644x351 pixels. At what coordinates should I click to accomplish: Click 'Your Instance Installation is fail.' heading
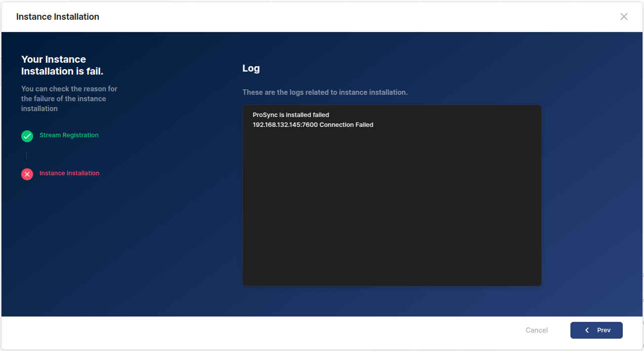[x=62, y=65]
